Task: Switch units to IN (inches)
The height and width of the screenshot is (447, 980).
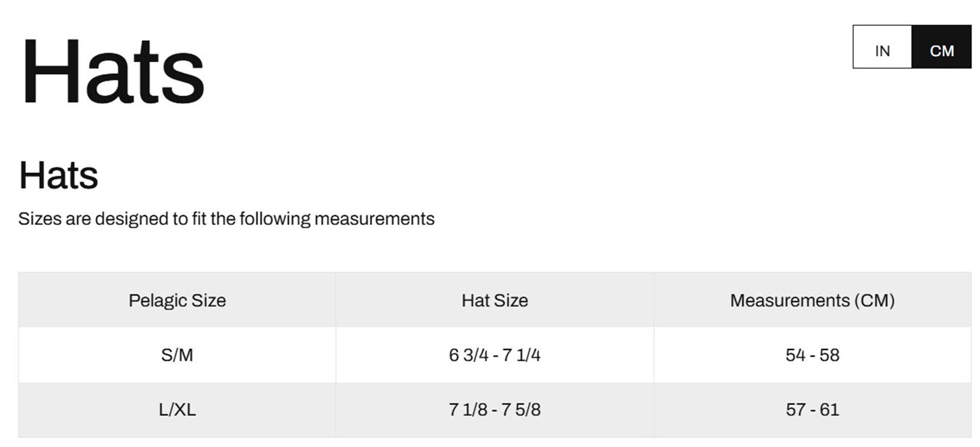Action: point(882,47)
